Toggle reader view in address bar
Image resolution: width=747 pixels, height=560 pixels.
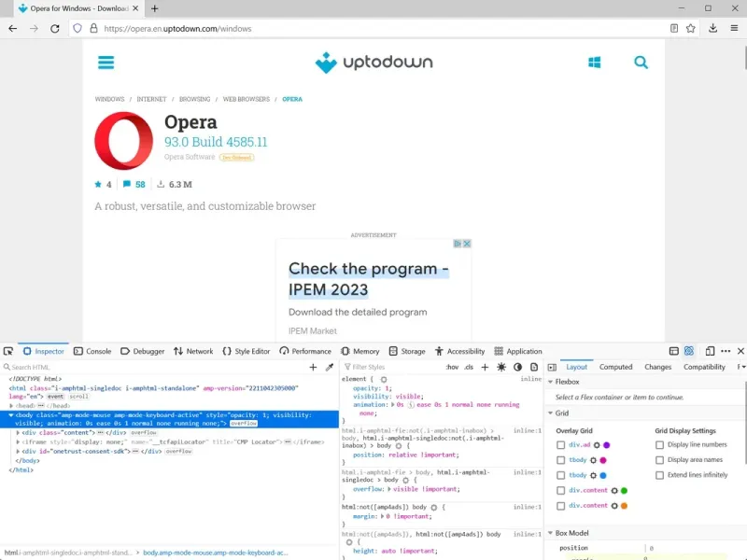click(673, 29)
